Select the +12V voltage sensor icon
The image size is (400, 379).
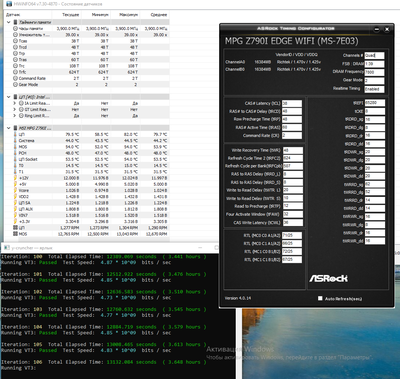pyautogui.click(x=15, y=178)
